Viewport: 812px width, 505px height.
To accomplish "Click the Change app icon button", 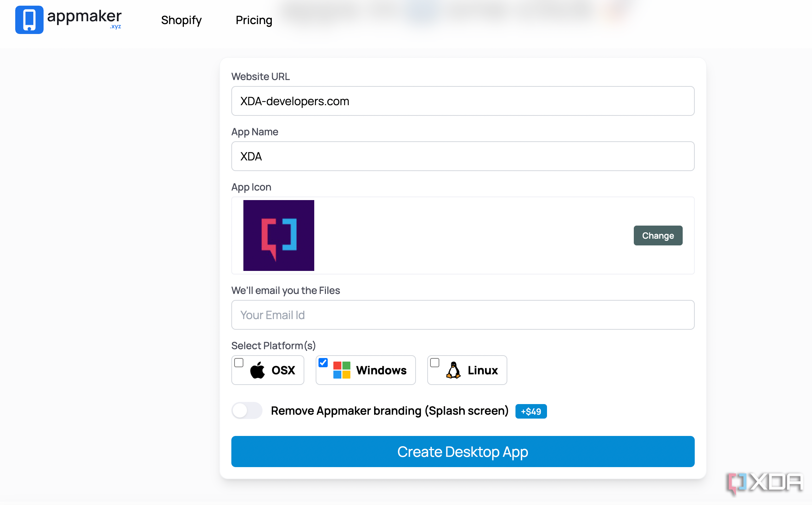I will coord(658,236).
